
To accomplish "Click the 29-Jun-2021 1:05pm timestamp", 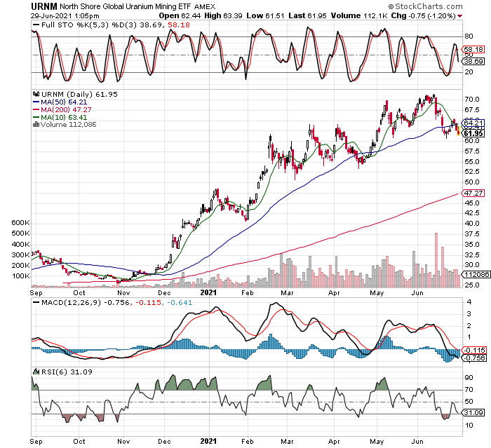I will click(65, 16).
